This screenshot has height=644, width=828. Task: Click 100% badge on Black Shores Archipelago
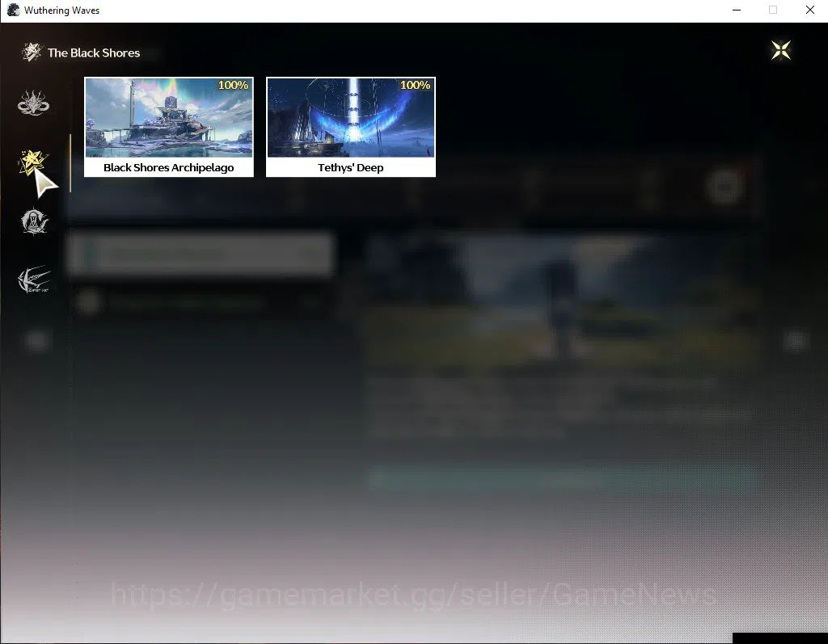click(x=233, y=85)
